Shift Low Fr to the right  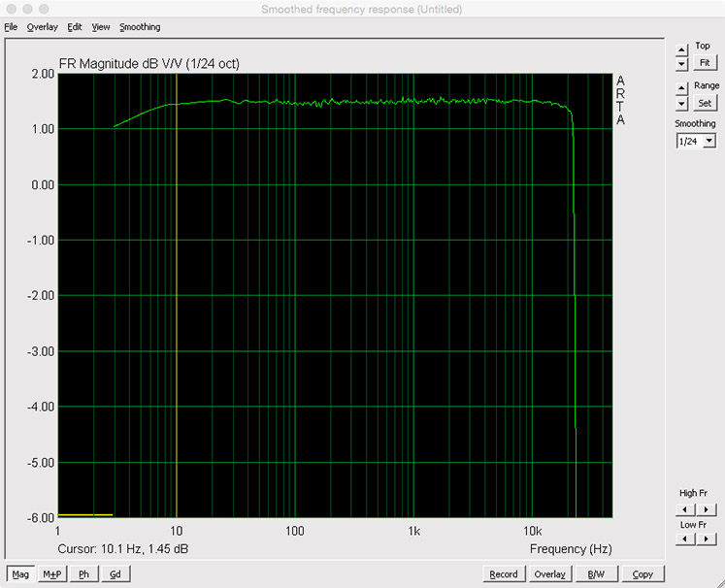tap(706, 539)
